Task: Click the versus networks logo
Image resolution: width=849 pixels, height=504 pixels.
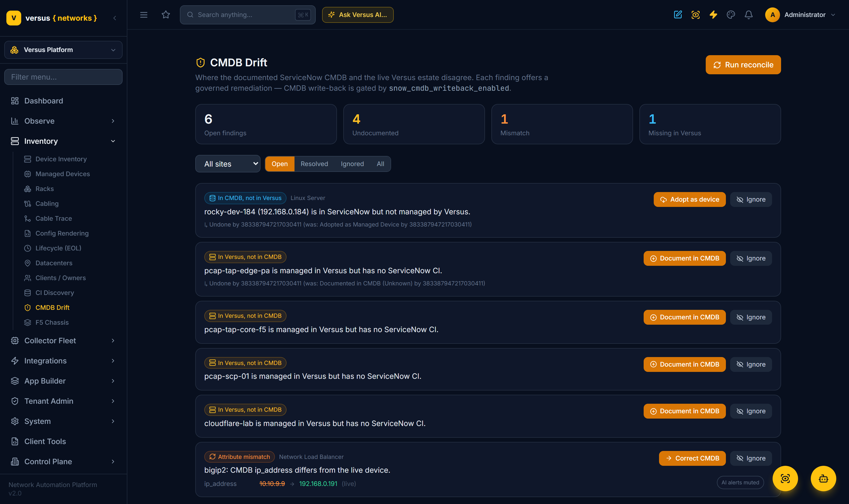Action: (x=52, y=18)
